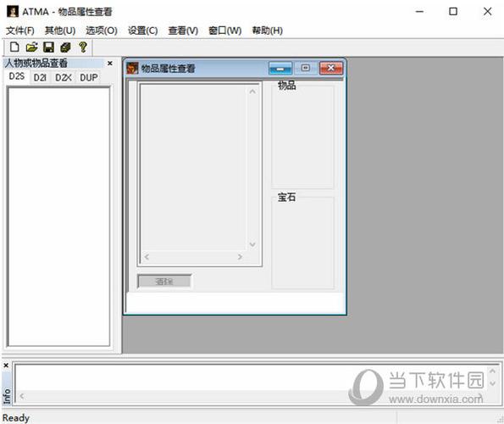504x424 pixels.
Task: Click the Open folder toolbar icon
Action: 31,47
